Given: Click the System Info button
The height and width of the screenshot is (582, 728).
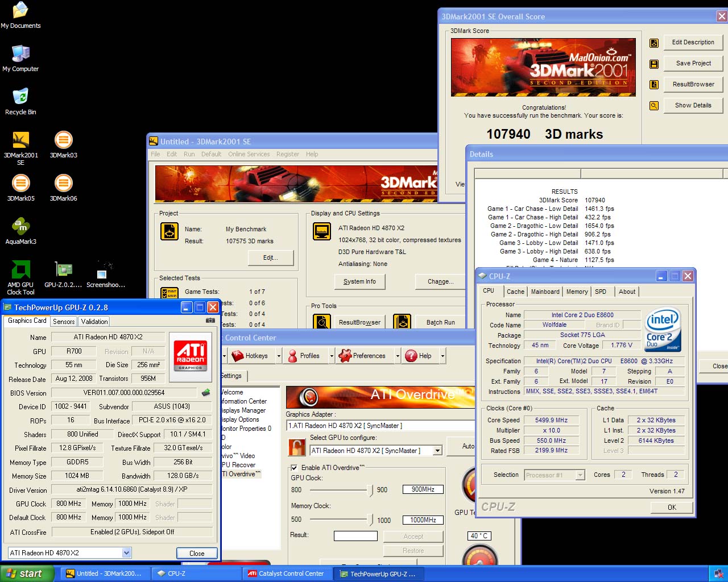Looking at the screenshot, I should point(359,282).
